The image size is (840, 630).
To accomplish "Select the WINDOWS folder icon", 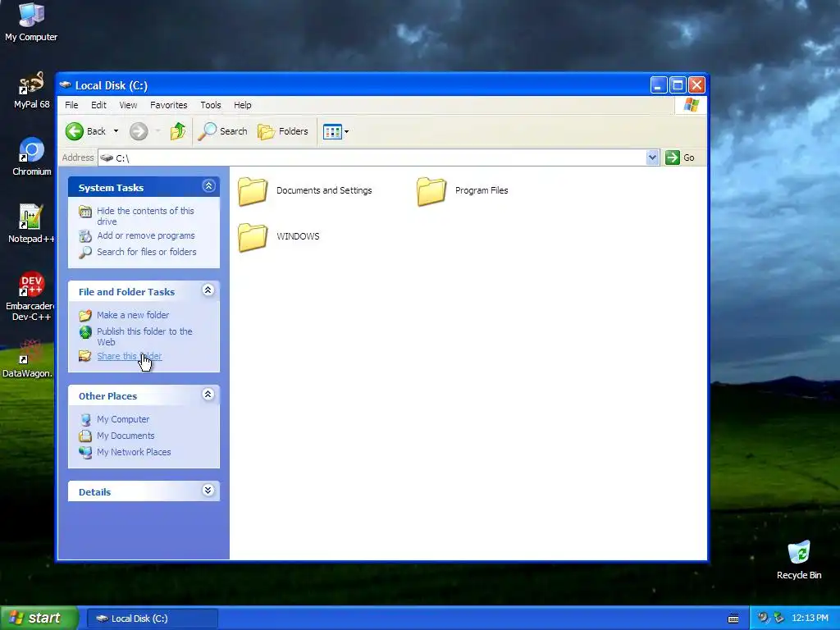I will pyautogui.click(x=253, y=237).
